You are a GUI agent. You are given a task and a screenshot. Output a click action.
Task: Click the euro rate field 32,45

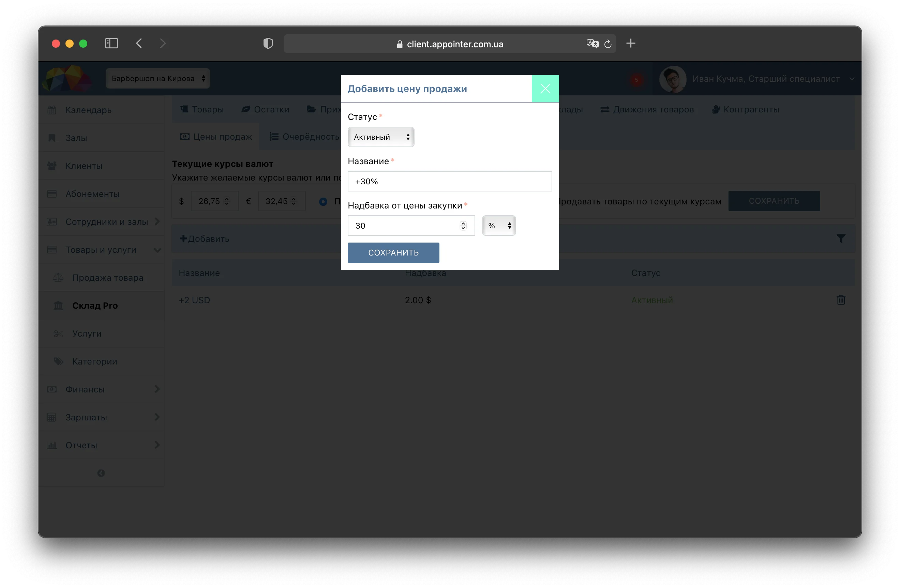point(281,201)
